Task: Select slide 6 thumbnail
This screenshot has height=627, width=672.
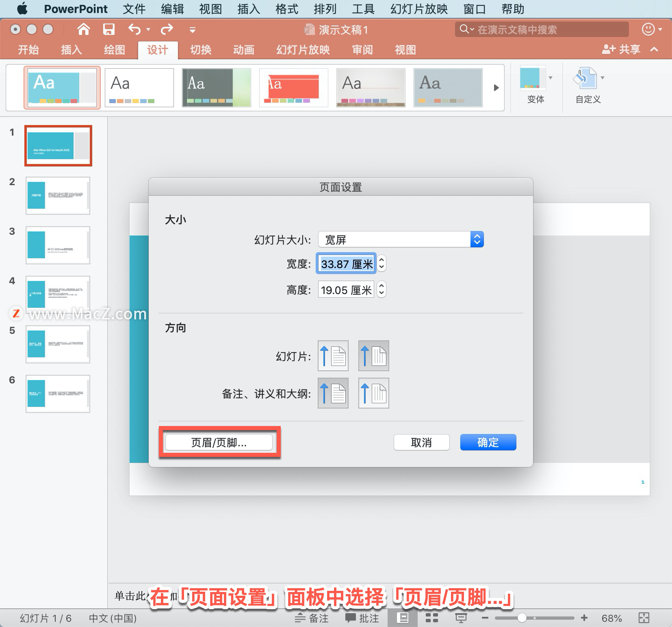Action: point(58,394)
